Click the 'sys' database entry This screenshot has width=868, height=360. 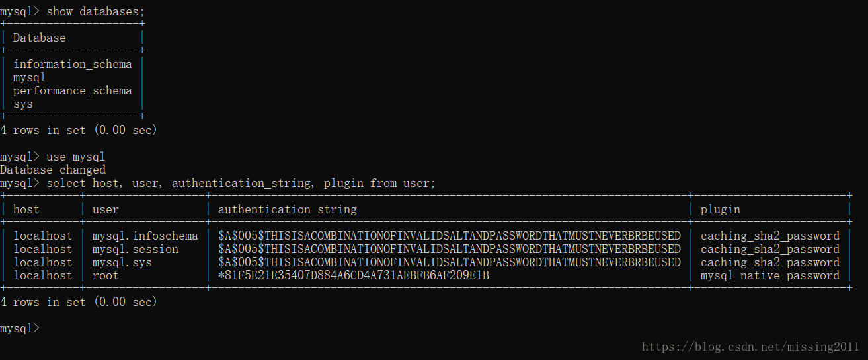[x=23, y=104]
